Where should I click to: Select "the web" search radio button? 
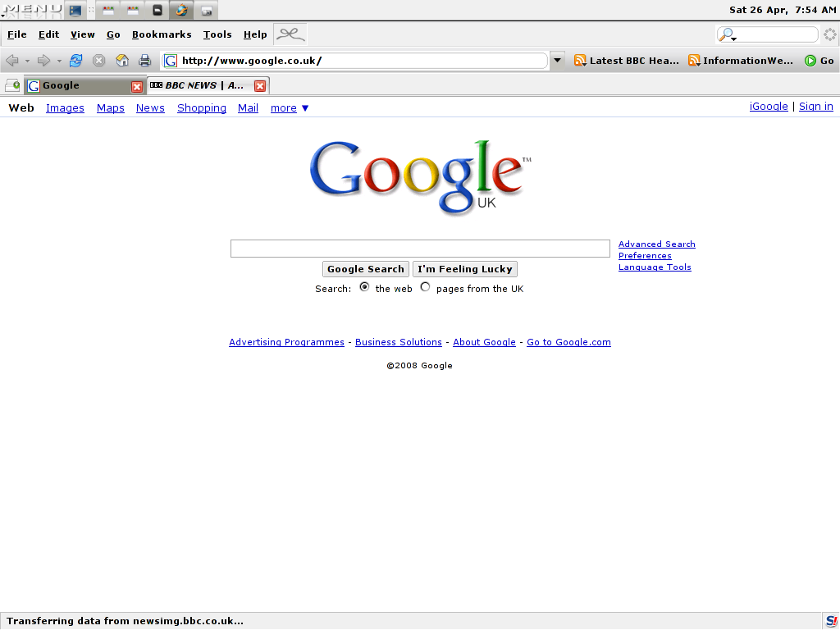coord(364,287)
